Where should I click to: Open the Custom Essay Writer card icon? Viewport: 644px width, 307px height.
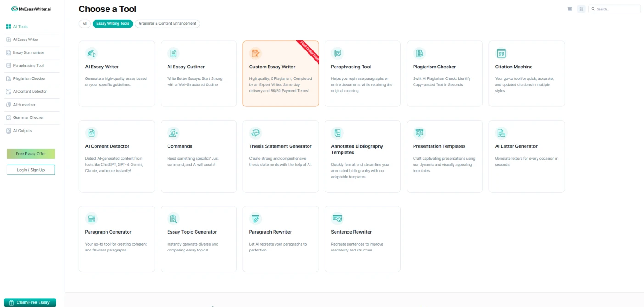click(255, 53)
